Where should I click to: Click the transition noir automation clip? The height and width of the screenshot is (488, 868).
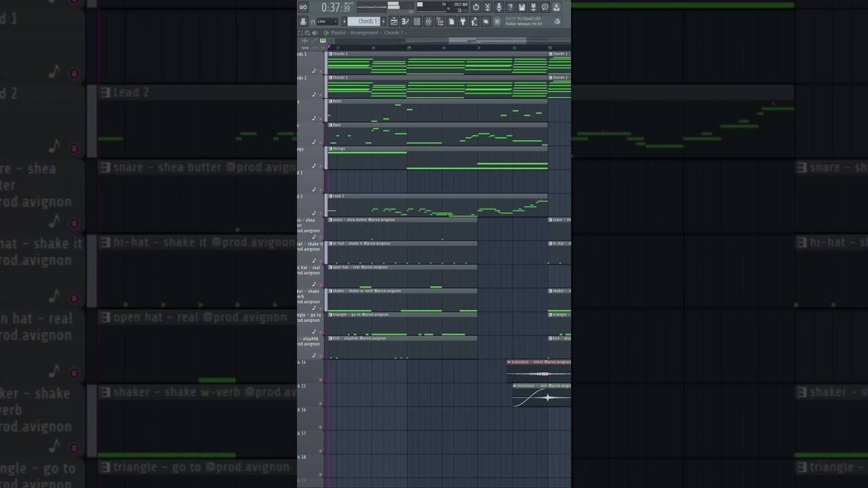[542, 395]
